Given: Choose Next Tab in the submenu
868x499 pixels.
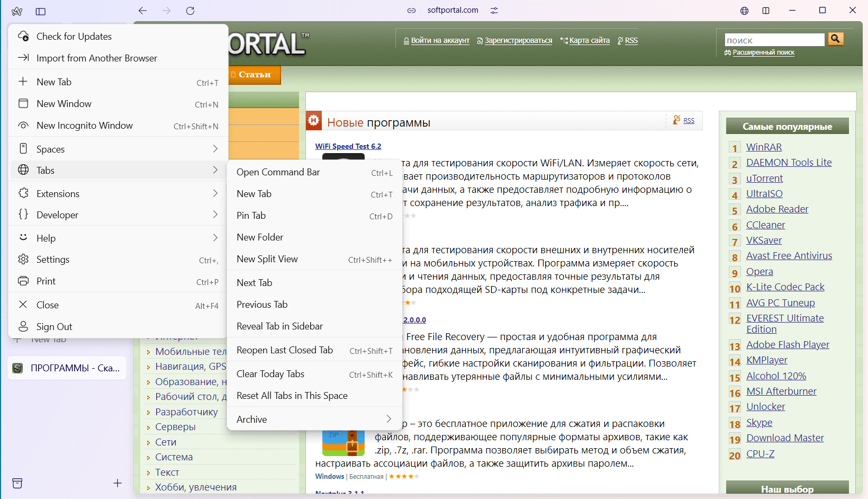Looking at the screenshot, I should pos(314,283).
